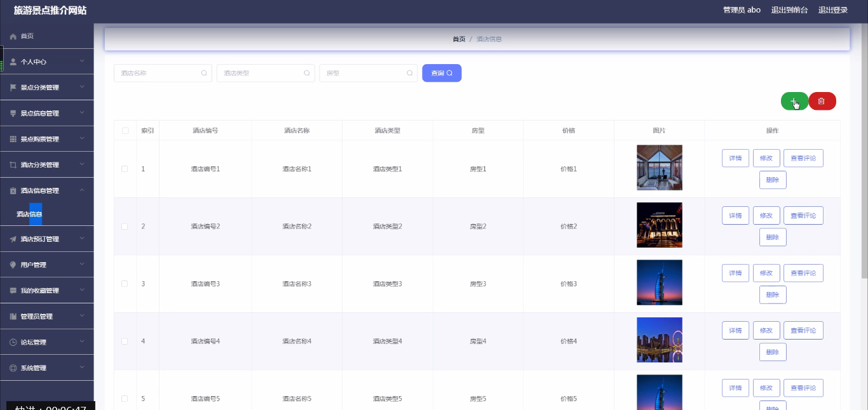Check the checkbox for row 1
The image size is (868, 410).
coord(125,169)
